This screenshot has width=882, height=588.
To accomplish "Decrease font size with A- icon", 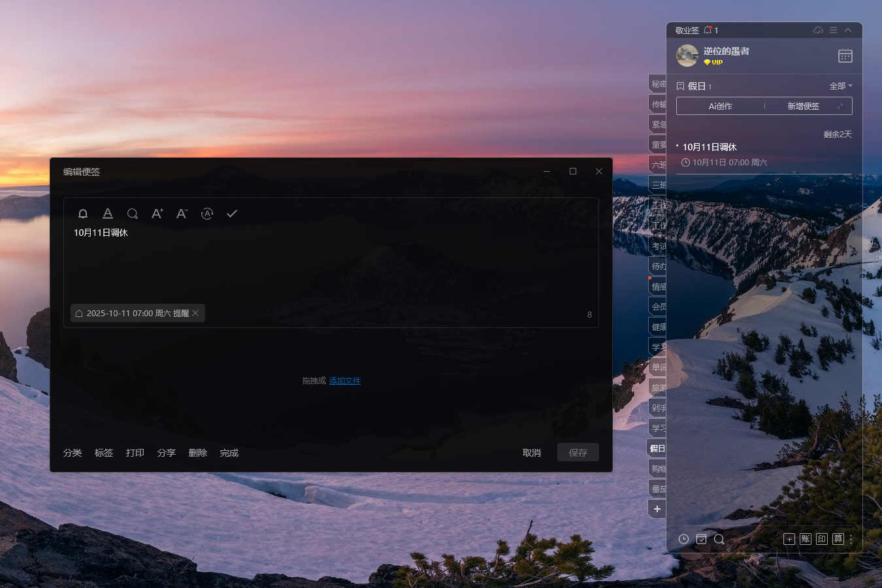I will point(182,214).
